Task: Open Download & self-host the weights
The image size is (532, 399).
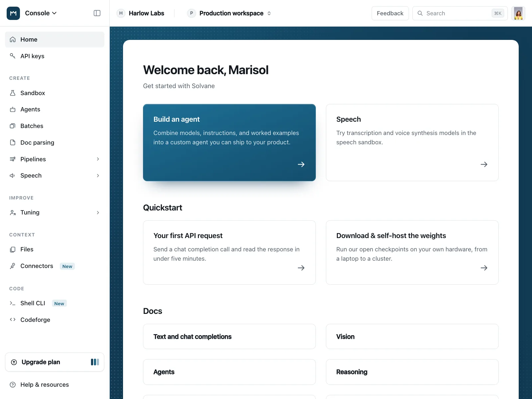Action: point(412,252)
